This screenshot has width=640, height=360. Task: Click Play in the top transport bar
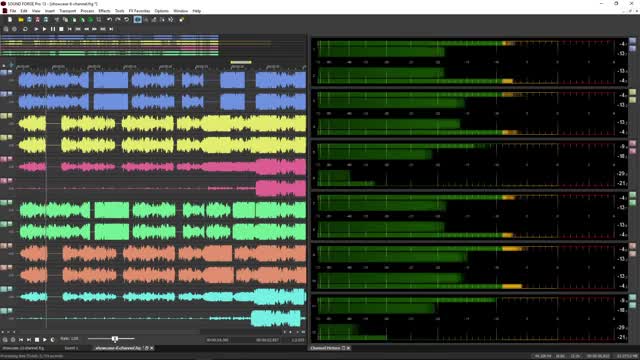coord(44,29)
